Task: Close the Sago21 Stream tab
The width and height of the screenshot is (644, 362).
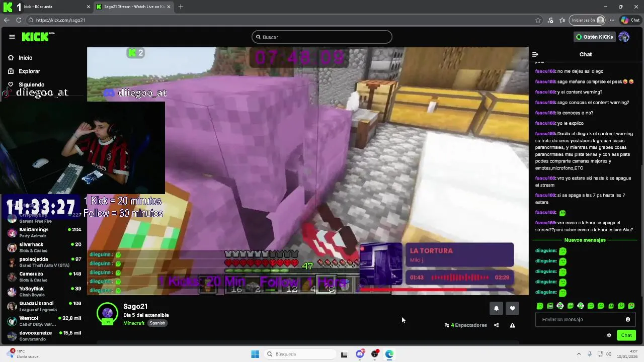Action: [x=169, y=7]
